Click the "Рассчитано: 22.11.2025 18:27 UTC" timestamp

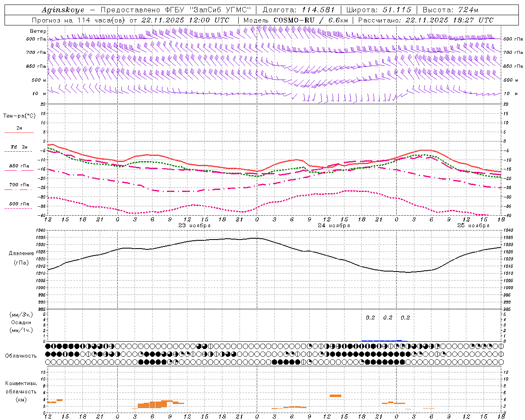tap(426, 20)
